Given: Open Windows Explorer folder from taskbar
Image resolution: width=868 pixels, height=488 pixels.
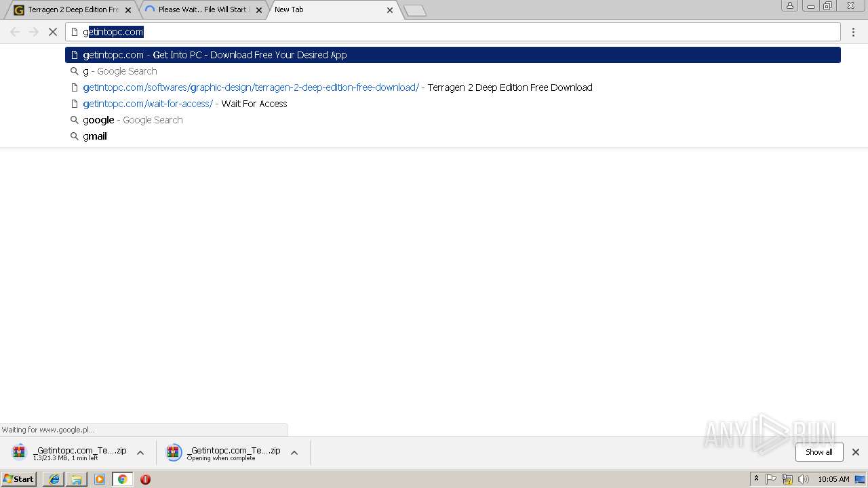Looking at the screenshot, I should point(77,479).
